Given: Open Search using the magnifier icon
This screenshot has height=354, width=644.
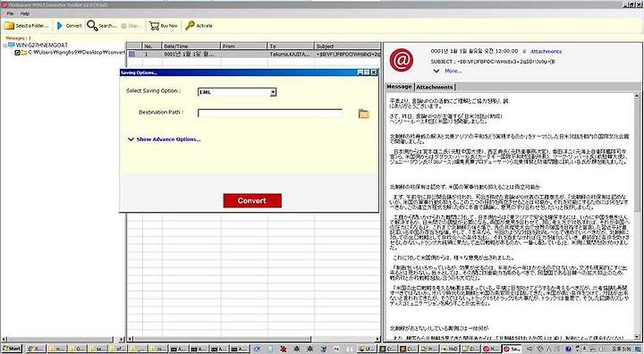Looking at the screenshot, I should click(92, 26).
